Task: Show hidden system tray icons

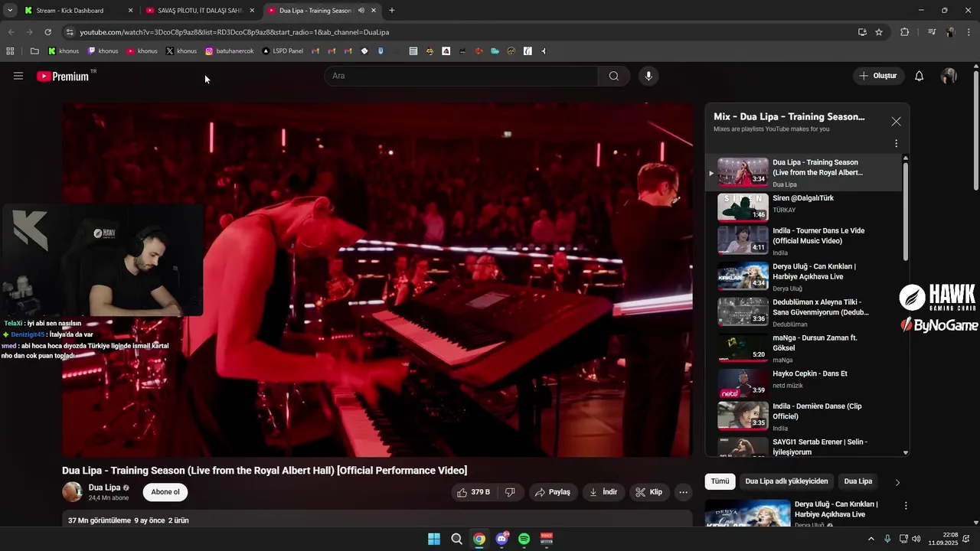Action: [871, 539]
